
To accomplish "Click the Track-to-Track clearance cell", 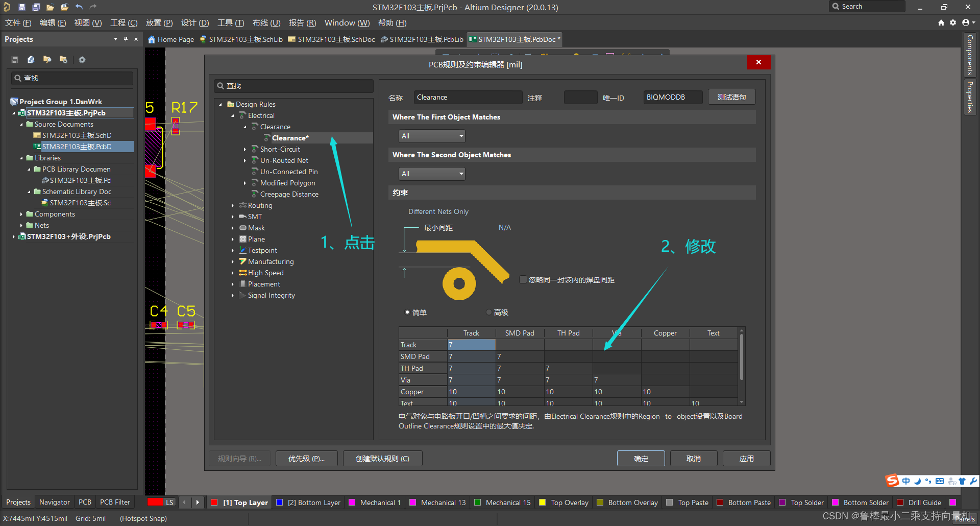I will point(472,345).
